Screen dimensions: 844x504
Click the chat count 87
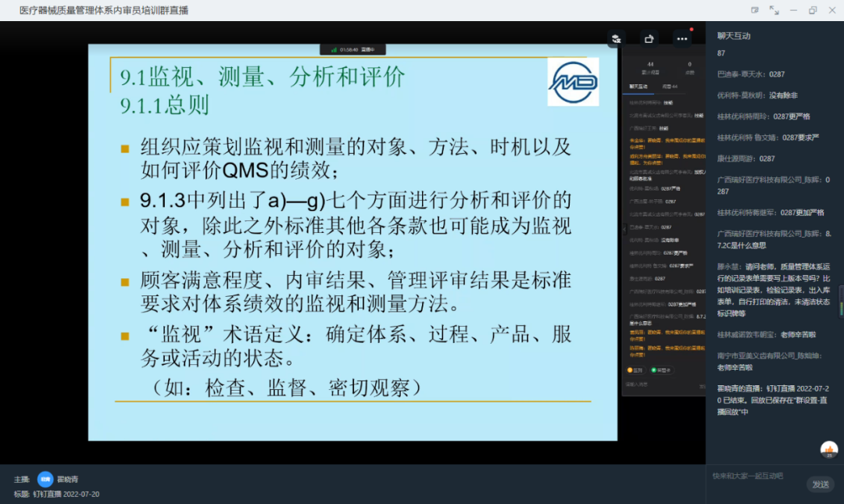721,53
